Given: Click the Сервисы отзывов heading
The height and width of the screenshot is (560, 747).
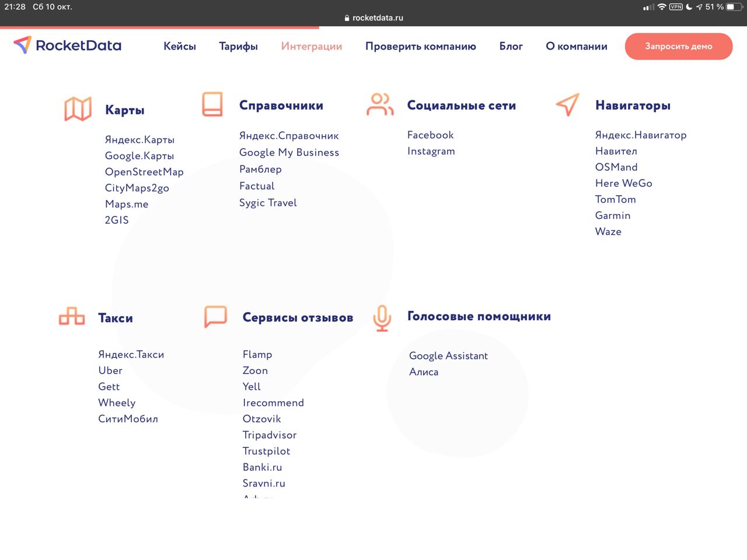Looking at the screenshot, I should click(x=298, y=318).
